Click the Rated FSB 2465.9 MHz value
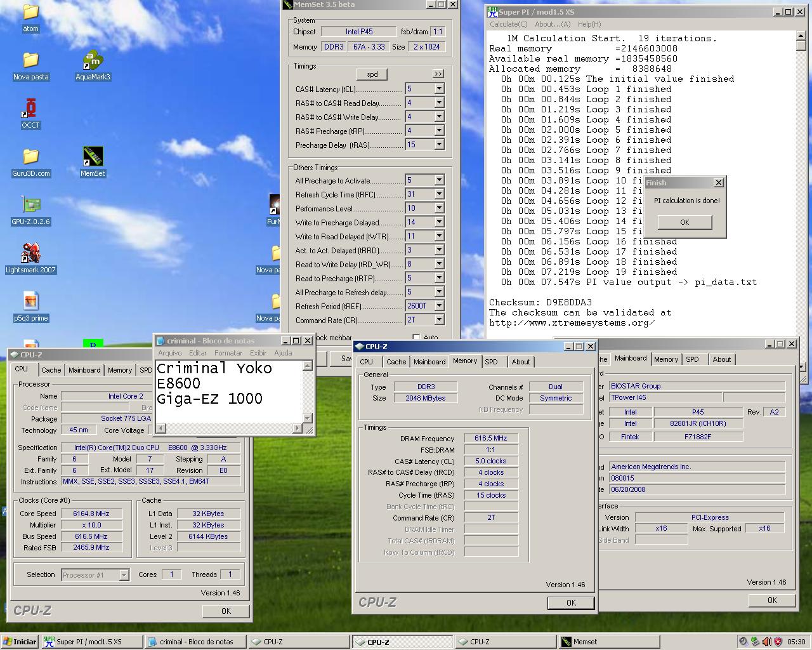This screenshot has height=650, width=812. [91, 547]
